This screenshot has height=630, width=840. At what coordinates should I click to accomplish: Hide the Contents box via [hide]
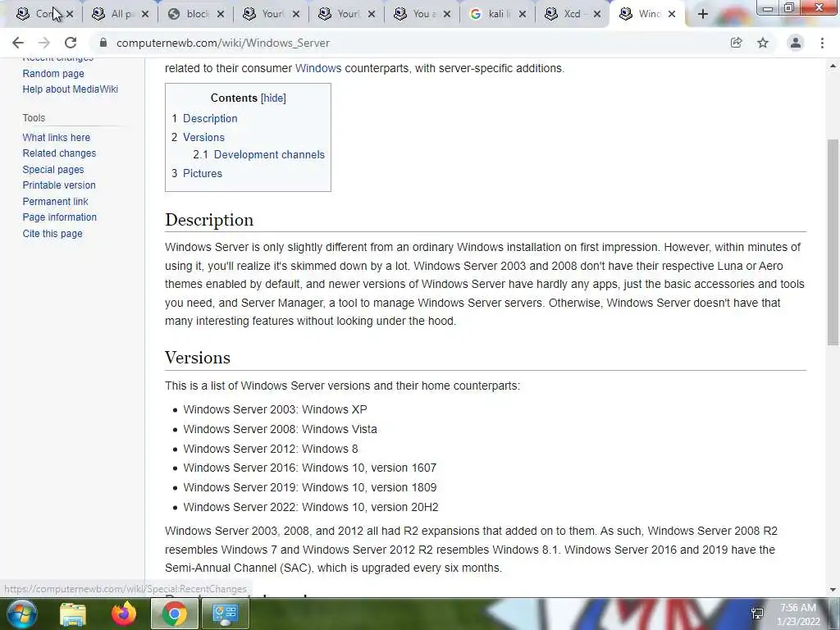click(x=273, y=98)
